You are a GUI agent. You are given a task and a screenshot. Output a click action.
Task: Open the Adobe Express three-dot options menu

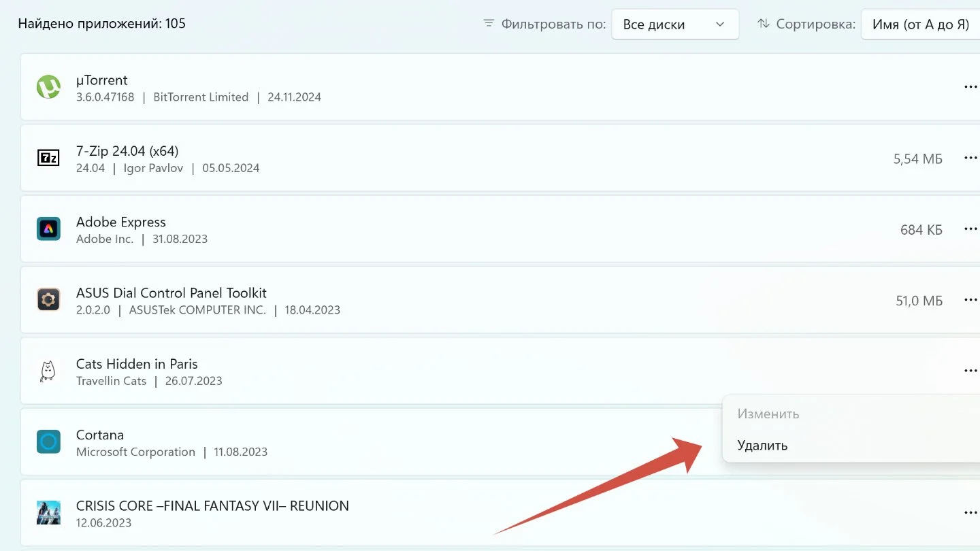pyautogui.click(x=970, y=229)
